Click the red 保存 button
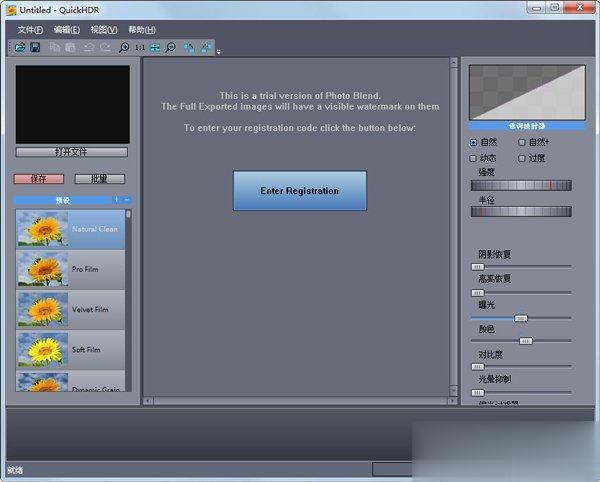 [39, 179]
